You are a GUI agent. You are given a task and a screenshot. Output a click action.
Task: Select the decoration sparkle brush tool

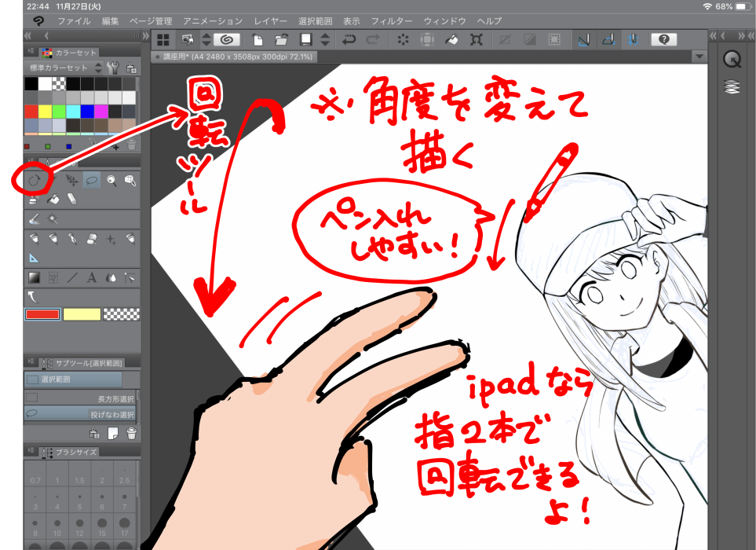pos(111,239)
